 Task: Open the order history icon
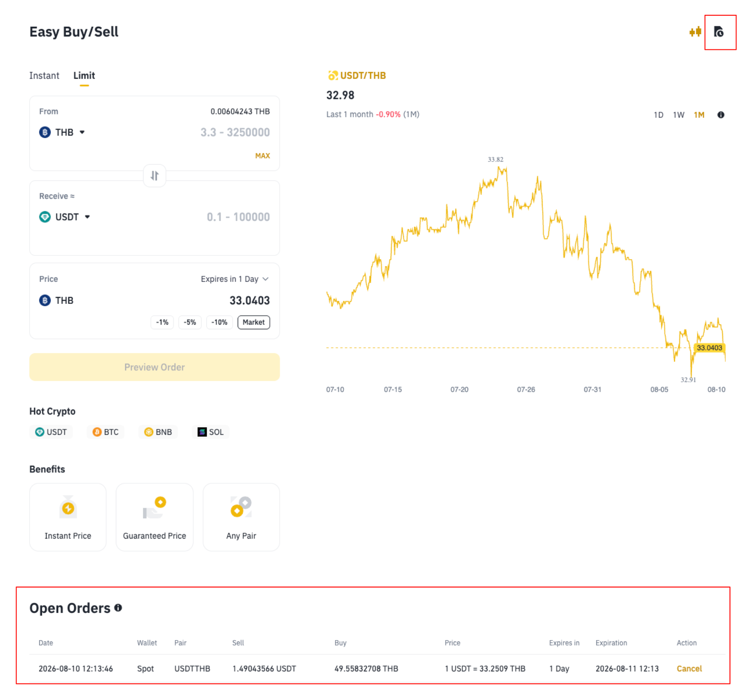(718, 32)
